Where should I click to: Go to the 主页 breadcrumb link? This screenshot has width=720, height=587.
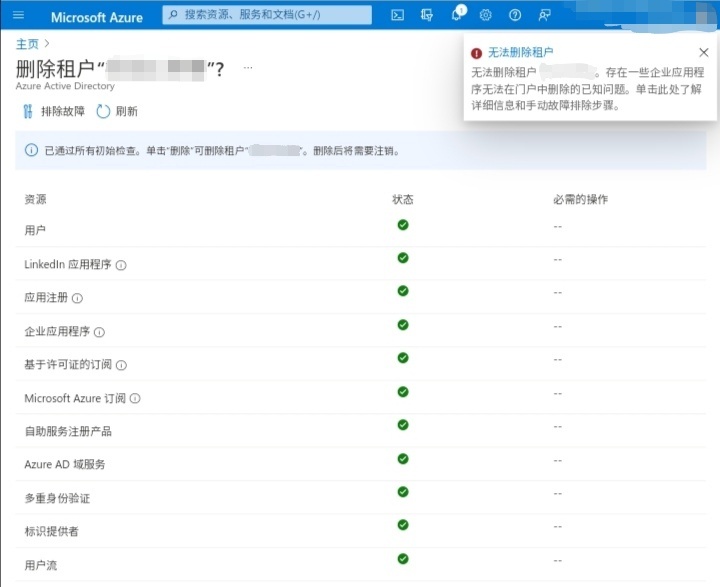[27, 44]
